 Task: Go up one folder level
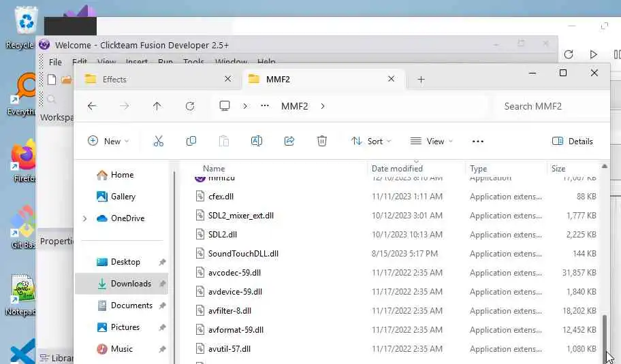pyautogui.click(x=157, y=106)
